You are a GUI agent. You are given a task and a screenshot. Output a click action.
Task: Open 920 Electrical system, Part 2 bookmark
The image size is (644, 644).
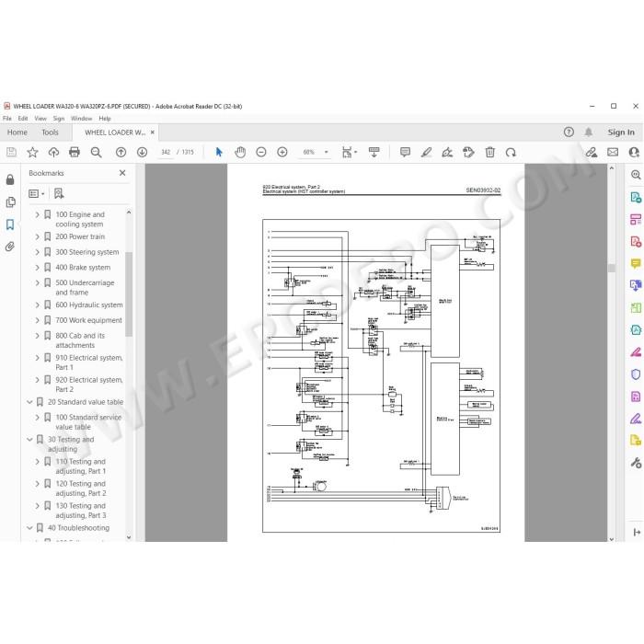pyautogui.click(x=88, y=385)
